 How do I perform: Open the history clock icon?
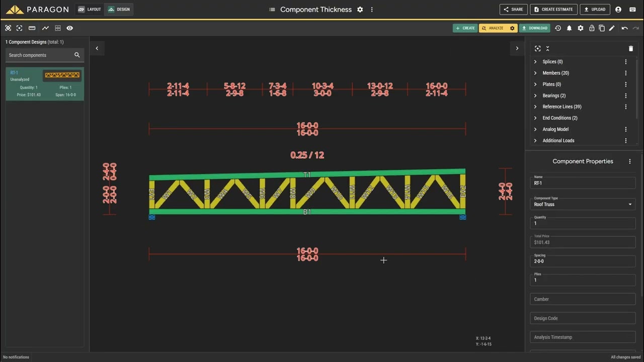coord(558,28)
